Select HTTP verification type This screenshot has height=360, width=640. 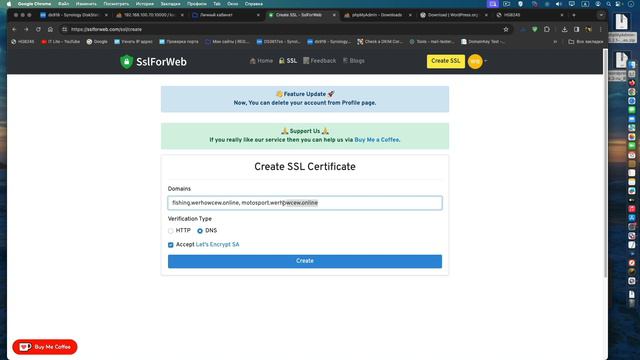tap(171, 231)
